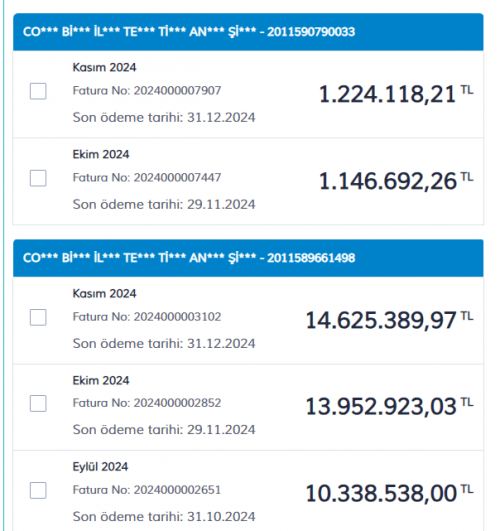Click Fatura No: 2024000003102 text
This screenshot has height=531, width=500.
147,317
